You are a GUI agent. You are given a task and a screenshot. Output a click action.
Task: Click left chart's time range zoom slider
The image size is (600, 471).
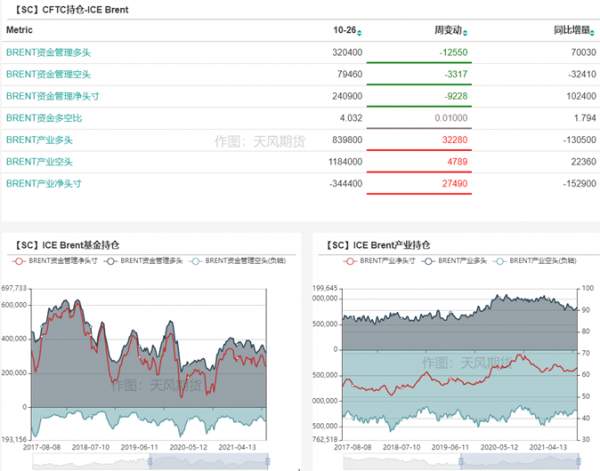click(208, 460)
